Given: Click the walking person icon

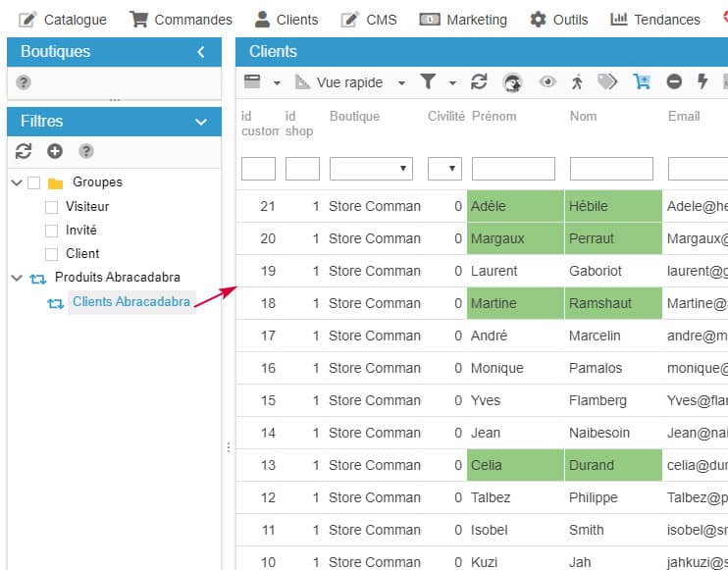Looking at the screenshot, I should click(578, 82).
